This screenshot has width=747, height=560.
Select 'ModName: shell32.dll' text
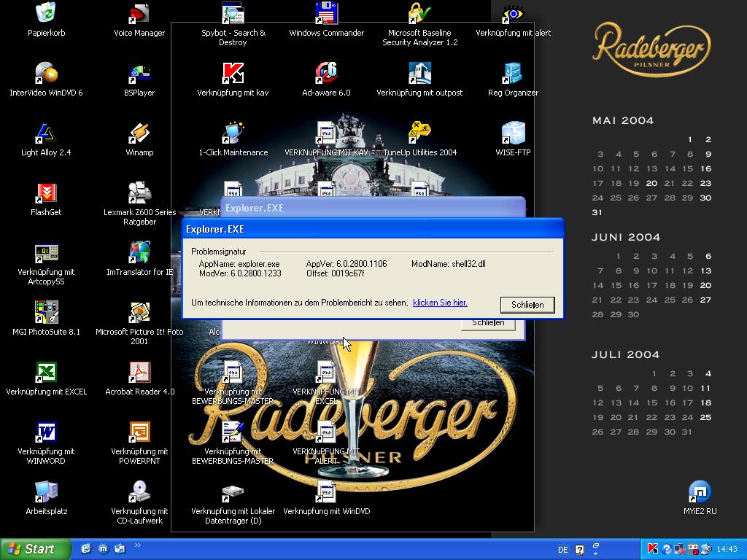point(449,264)
